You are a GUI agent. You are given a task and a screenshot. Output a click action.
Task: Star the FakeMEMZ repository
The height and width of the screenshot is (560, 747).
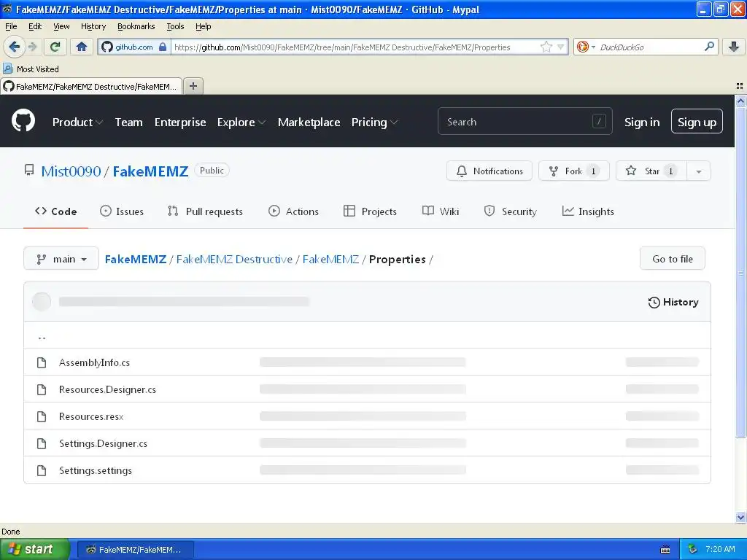click(x=651, y=171)
